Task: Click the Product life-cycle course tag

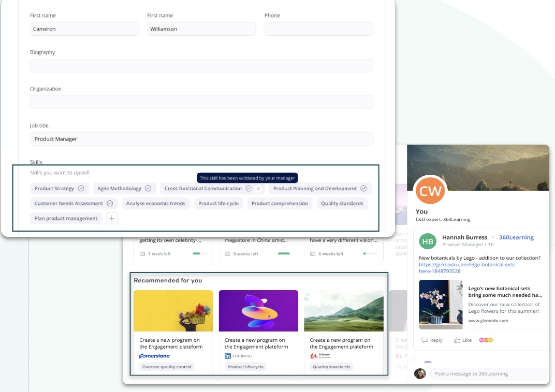Action: point(245,367)
